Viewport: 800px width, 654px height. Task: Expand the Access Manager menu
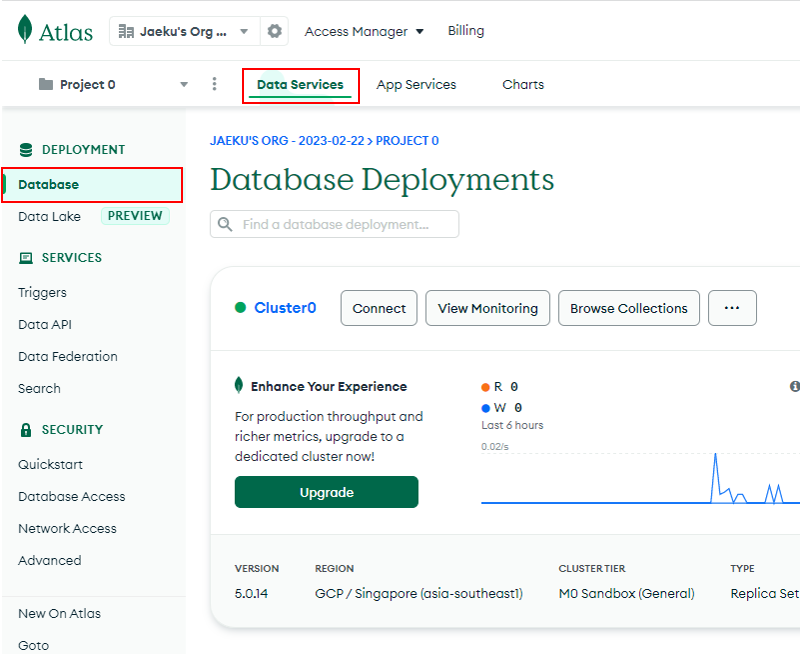[364, 32]
